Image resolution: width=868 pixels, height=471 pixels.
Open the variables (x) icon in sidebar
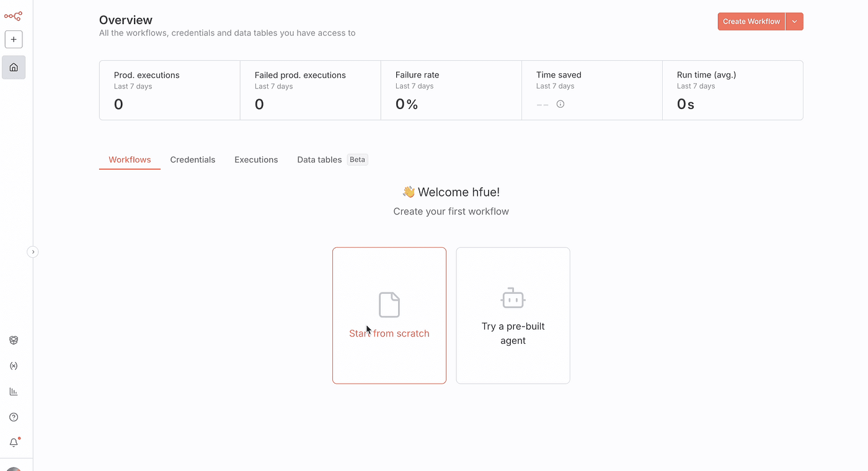14,366
